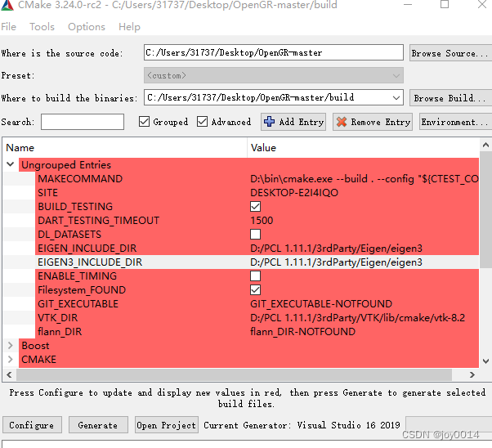Click the Name column header
This screenshot has height=448, width=492.
pyautogui.click(x=20, y=147)
